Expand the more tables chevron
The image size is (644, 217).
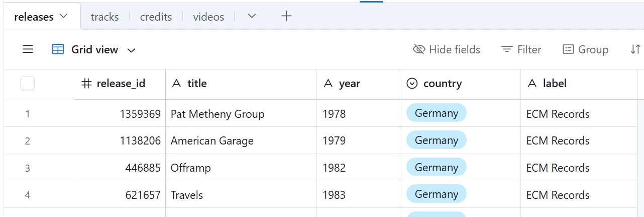coord(252,16)
